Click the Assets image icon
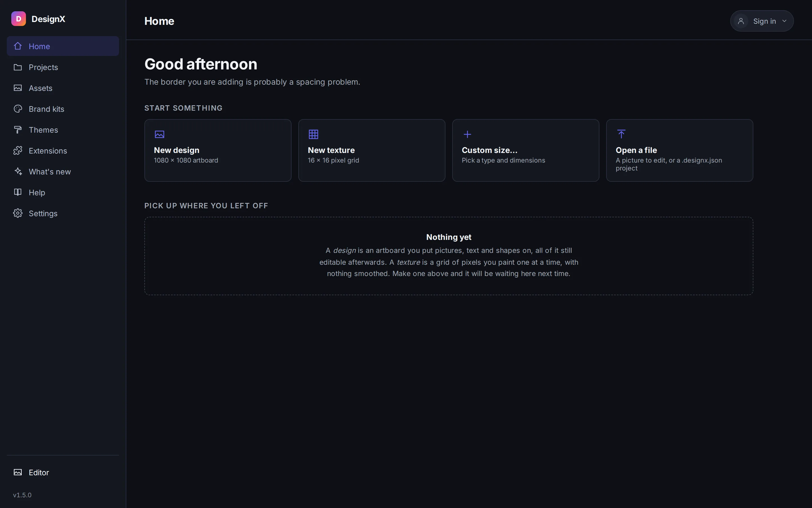This screenshot has height=508, width=812. (x=18, y=88)
